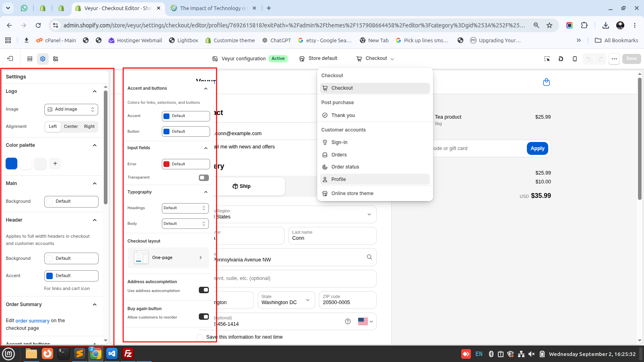
Task: Click the Apply discount button
Action: click(537, 148)
